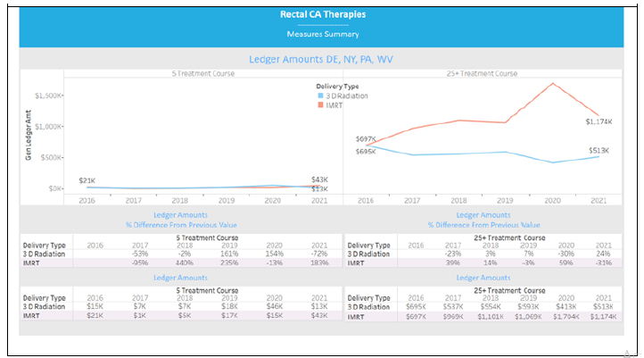The width and height of the screenshot is (644, 358).
Task: Click the '$500K' y-axis label
Action: click(52, 157)
